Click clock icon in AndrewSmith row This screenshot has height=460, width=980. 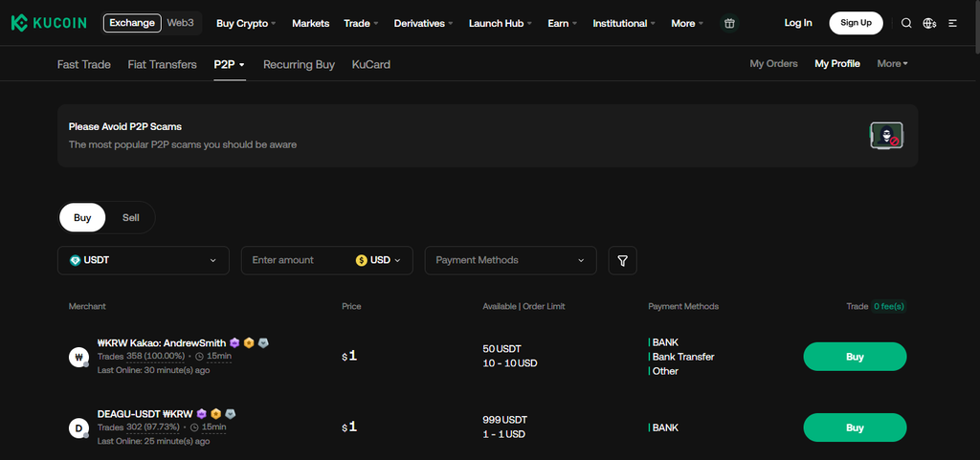point(199,357)
